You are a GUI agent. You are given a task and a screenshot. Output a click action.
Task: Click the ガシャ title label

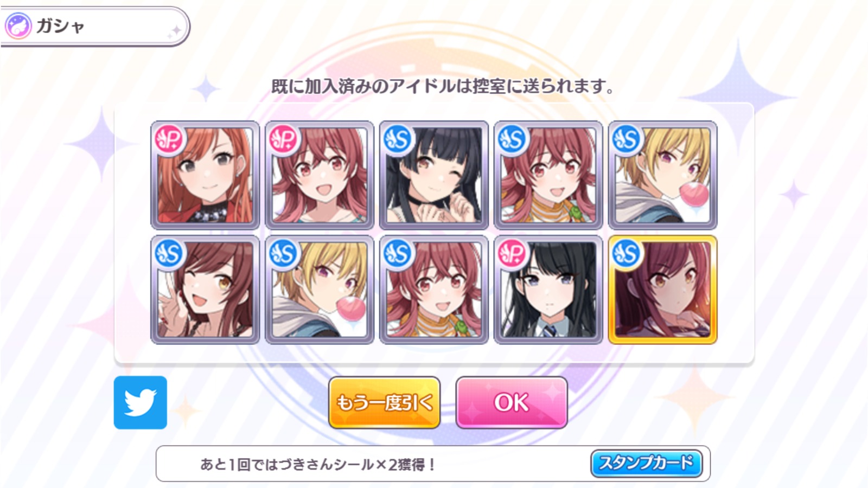[60, 26]
